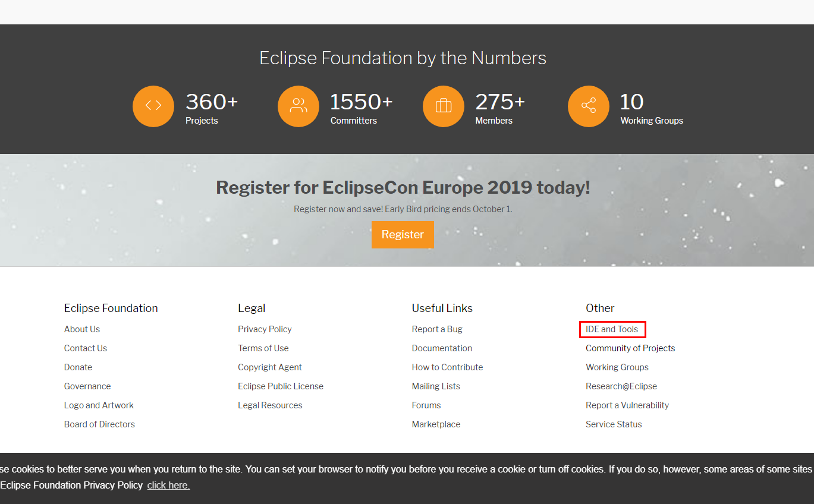Open the Research@Eclipse link
Image resolution: width=814 pixels, height=504 pixels.
621,386
